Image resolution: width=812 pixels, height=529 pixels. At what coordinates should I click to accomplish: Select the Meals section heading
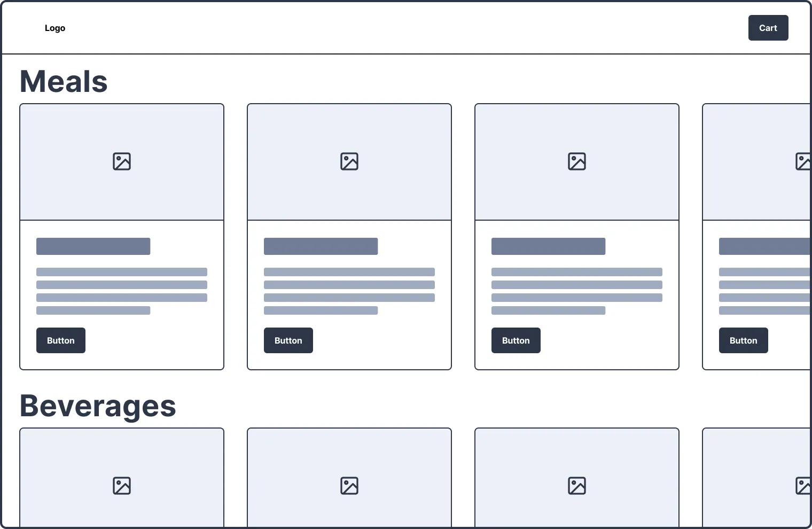(x=63, y=81)
